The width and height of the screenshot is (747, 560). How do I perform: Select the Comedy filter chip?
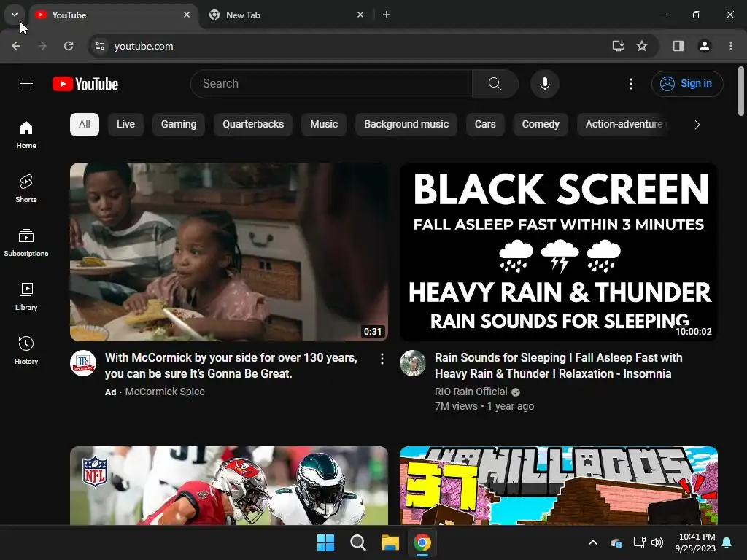541,124
